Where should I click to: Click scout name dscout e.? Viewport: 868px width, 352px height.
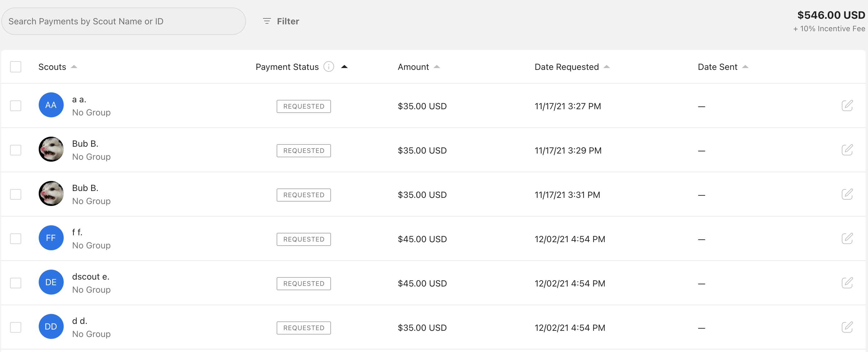click(x=91, y=276)
